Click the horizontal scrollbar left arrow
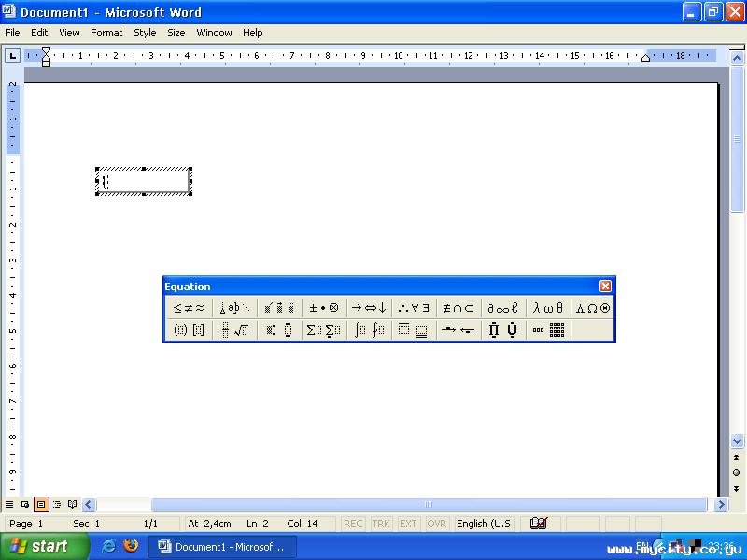This screenshot has height=560, width=747. 89,504
